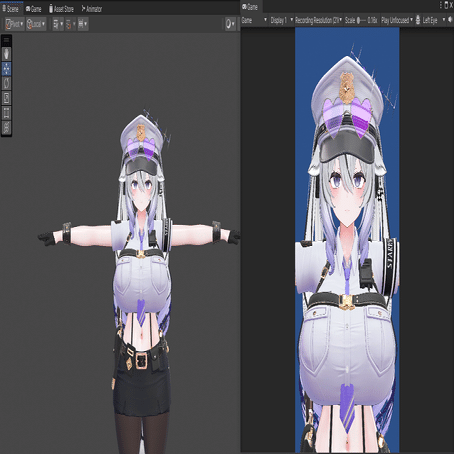Screen dimensions: 454x454
Task: Select the Scale tool
Action: [7, 98]
